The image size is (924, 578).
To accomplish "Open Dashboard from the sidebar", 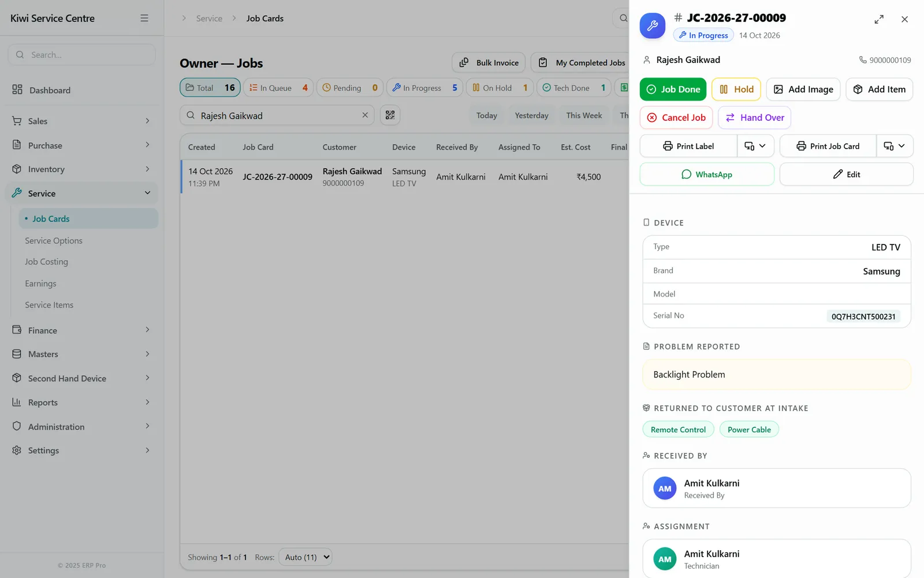I will pos(81,90).
